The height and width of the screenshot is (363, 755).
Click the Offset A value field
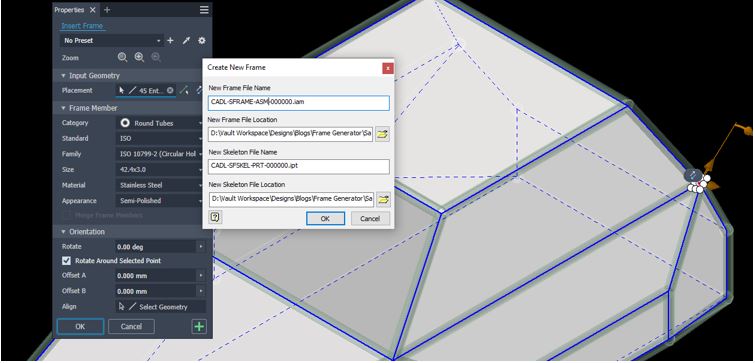tap(155, 276)
